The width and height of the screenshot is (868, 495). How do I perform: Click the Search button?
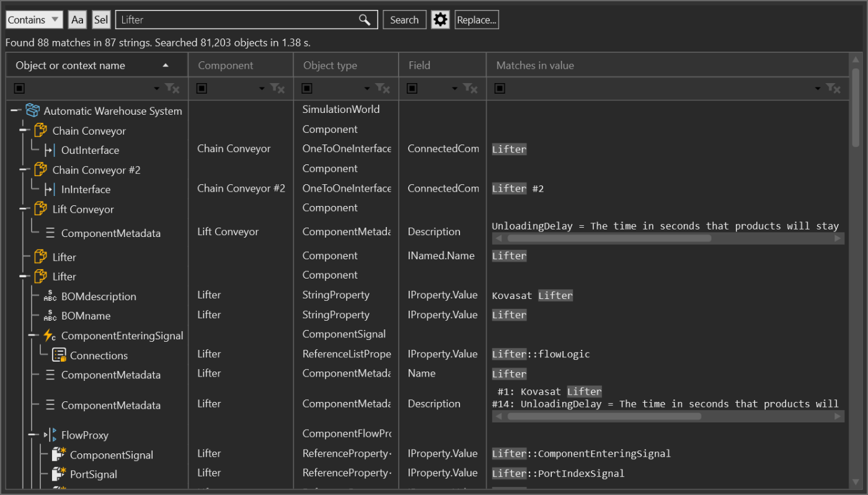click(404, 20)
